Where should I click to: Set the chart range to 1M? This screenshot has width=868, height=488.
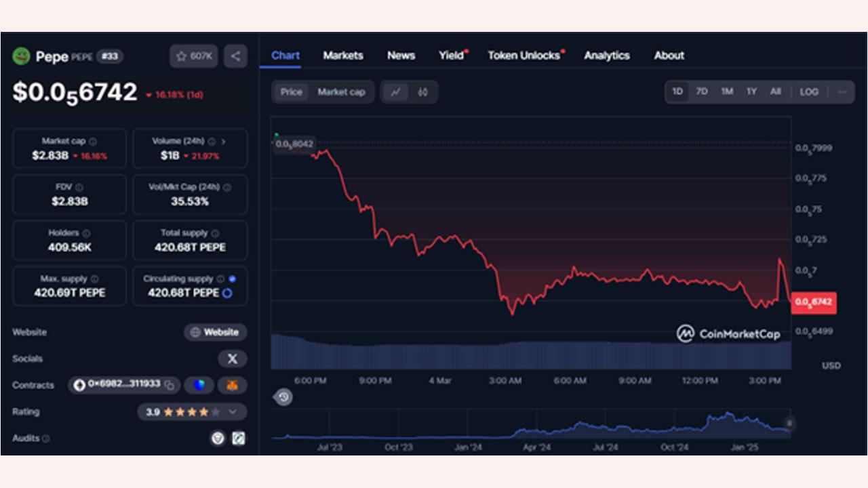727,91
